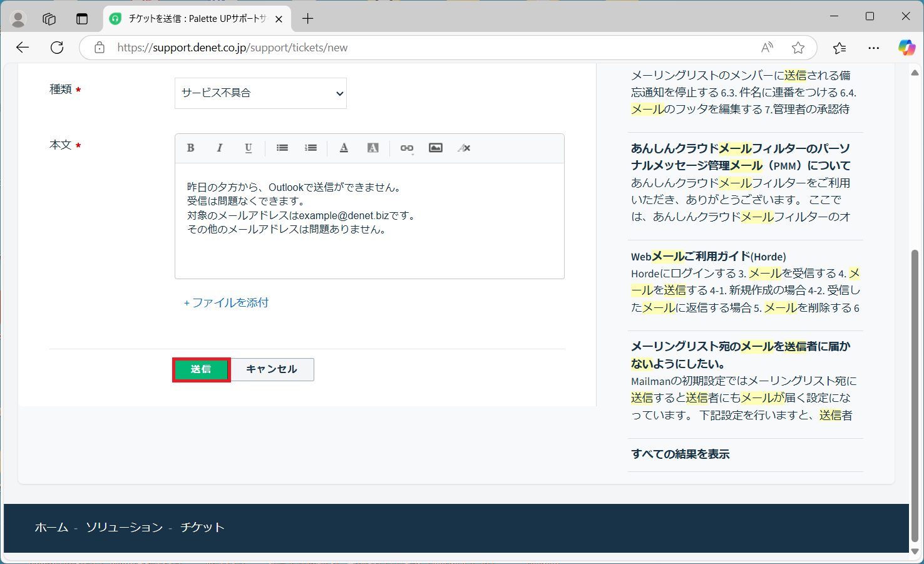Add this page to favorites
The width and height of the screenshot is (924, 564).
coord(798,48)
